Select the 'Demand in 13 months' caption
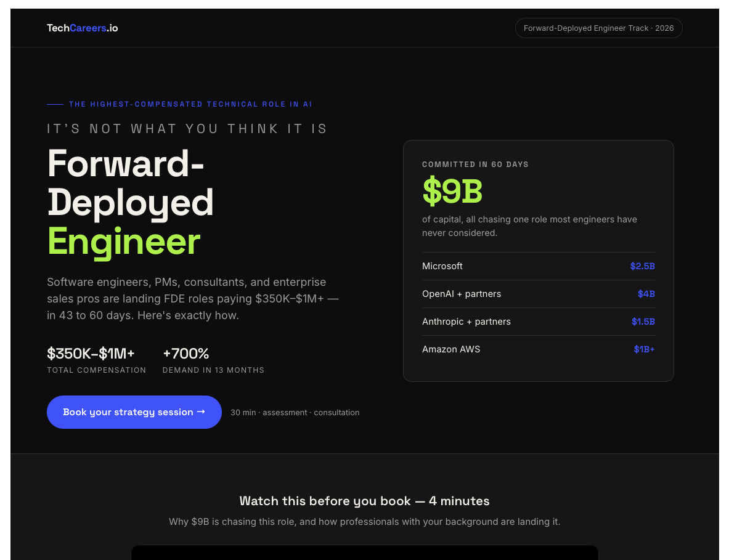This screenshot has width=729, height=560. click(213, 370)
